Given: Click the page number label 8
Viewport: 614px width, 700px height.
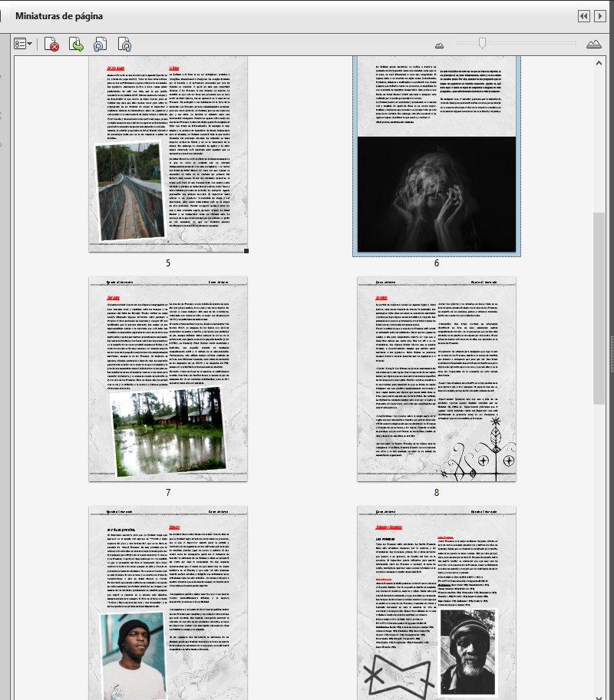Looking at the screenshot, I should (x=436, y=493).
